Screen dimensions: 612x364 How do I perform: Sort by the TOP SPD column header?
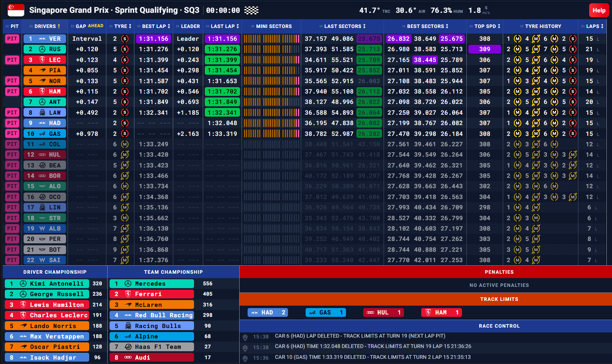click(485, 26)
